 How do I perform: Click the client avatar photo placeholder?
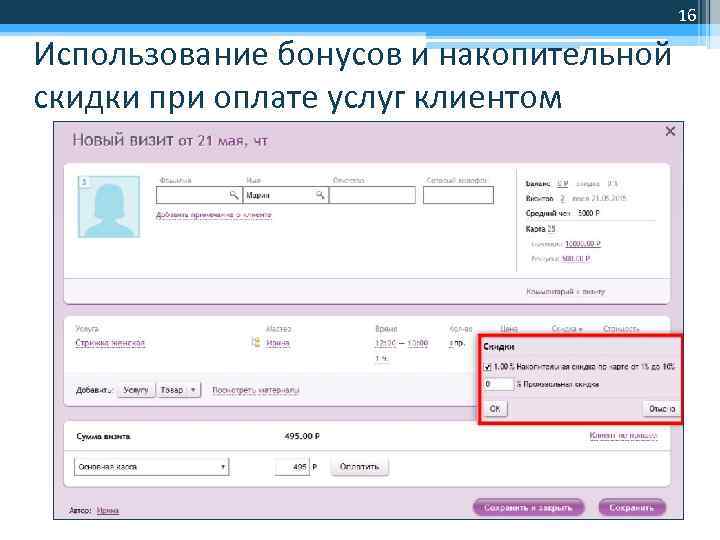pyautogui.click(x=109, y=207)
